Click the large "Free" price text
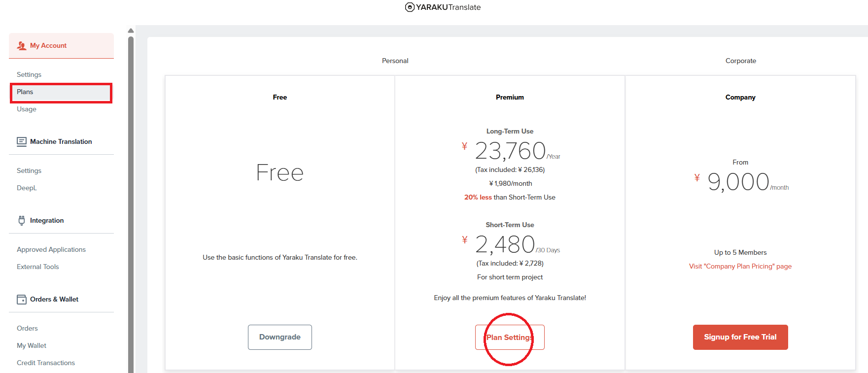The width and height of the screenshot is (868, 373). tap(280, 173)
